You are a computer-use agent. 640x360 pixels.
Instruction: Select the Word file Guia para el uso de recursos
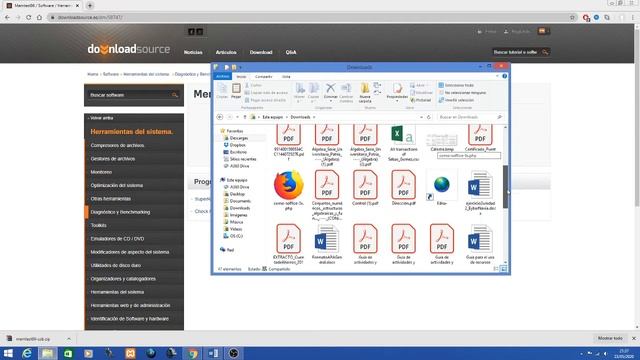[x=480, y=244]
